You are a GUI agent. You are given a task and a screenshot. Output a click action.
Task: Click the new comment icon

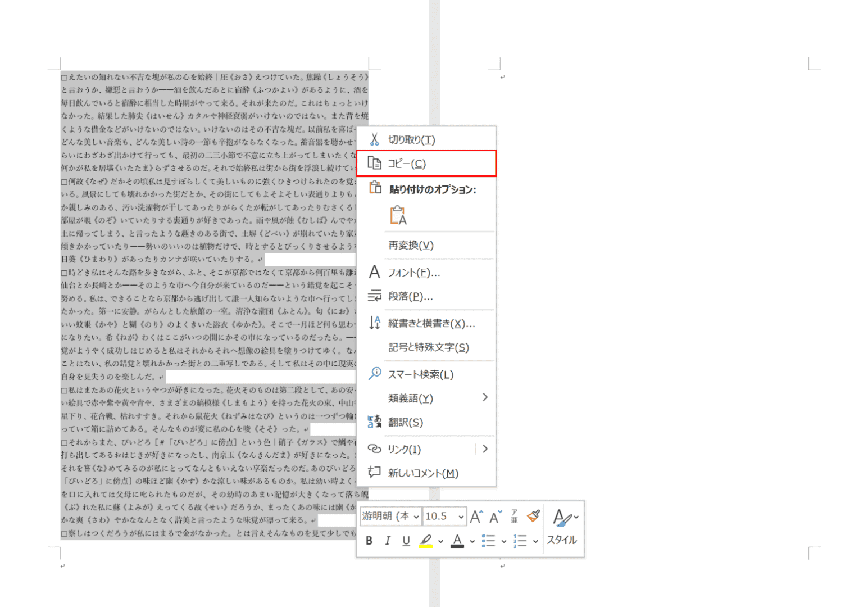(374, 472)
